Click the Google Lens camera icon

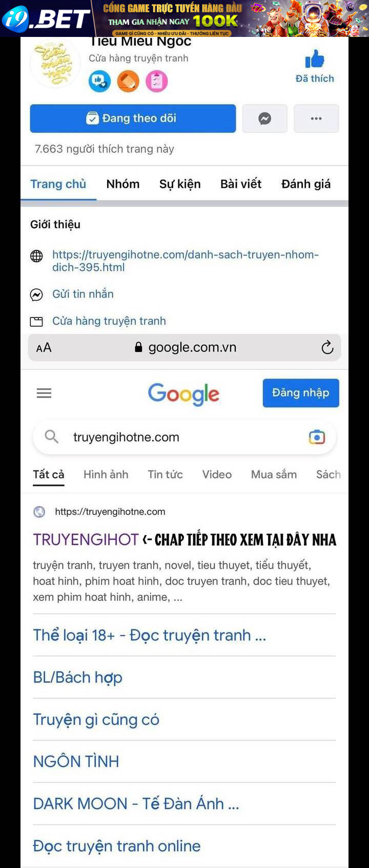click(x=317, y=437)
